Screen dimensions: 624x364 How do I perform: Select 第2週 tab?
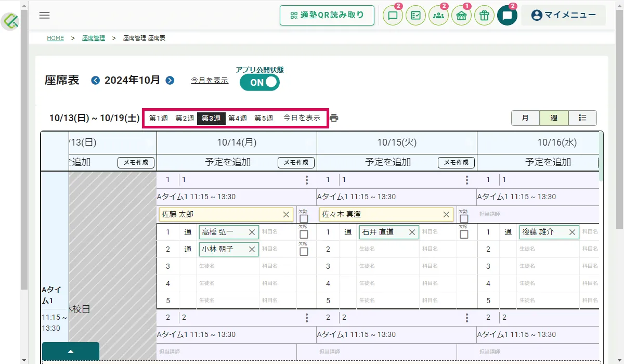(185, 118)
